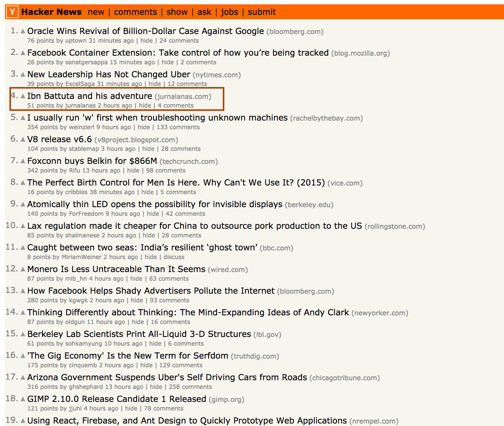The width and height of the screenshot is (504, 426).
Task: Open the 'ask' section in header
Action: [204, 12]
